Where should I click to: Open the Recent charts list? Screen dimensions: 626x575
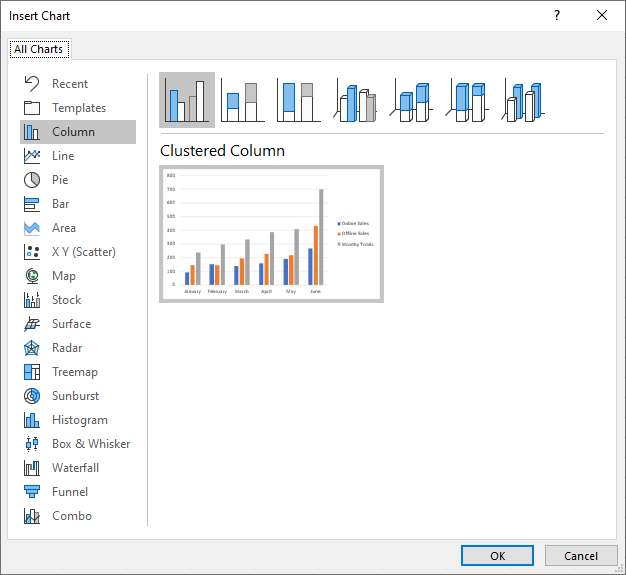coord(69,84)
